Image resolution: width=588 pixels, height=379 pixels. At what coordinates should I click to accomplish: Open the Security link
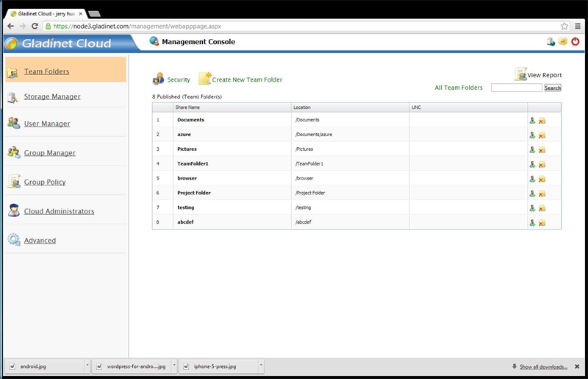(x=179, y=79)
